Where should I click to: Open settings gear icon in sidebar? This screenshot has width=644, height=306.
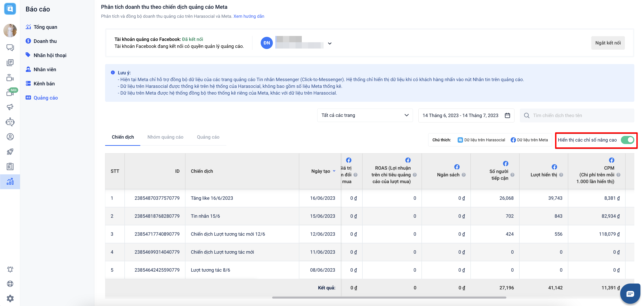pos(10,298)
